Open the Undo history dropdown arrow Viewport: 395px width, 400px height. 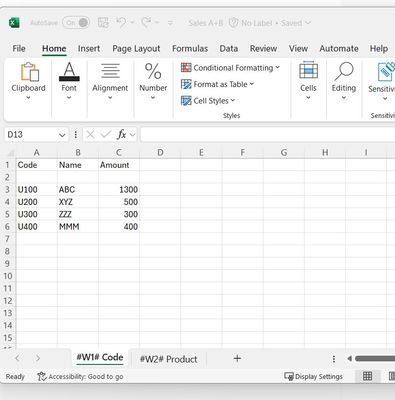[x=132, y=23]
